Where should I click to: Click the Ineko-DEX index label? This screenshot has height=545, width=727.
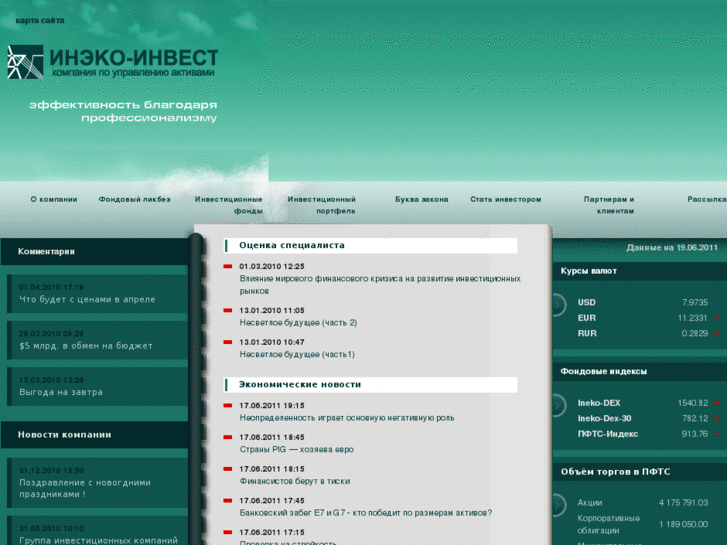click(599, 403)
